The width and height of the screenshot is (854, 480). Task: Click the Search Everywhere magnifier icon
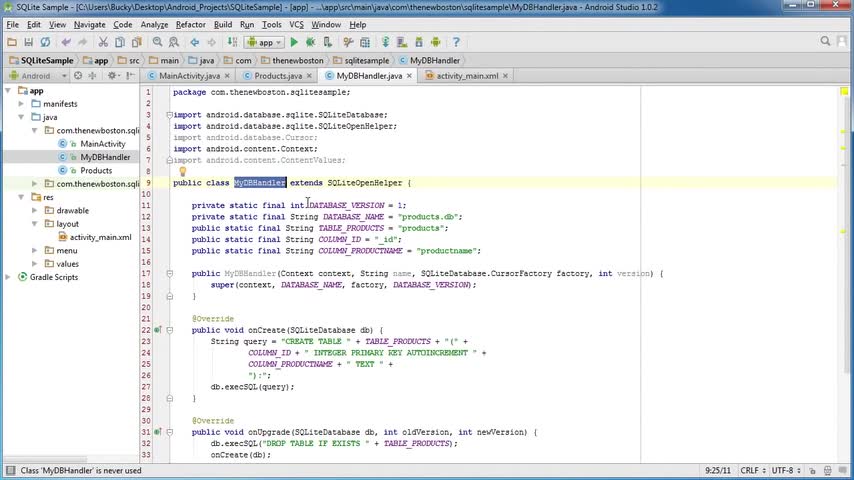pyautogui.click(x=826, y=42)
